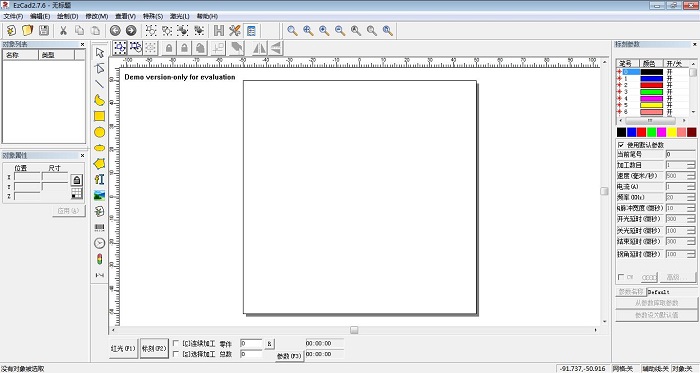Select the Node edit tool

pos(100,68)
